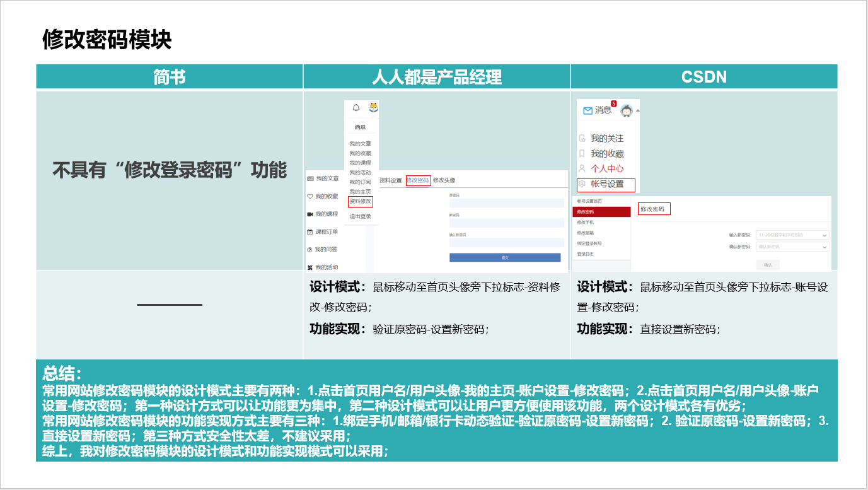Toggle the eye icon in CSDN 确认新密码 field

[x=825, y=247]
